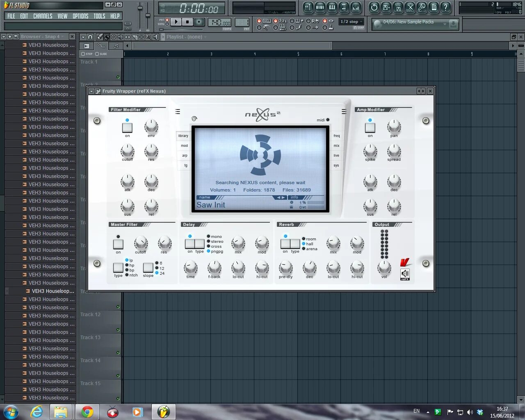Toggle the Master Filter on button
This screenshot has height=420, width=525.
118,244
